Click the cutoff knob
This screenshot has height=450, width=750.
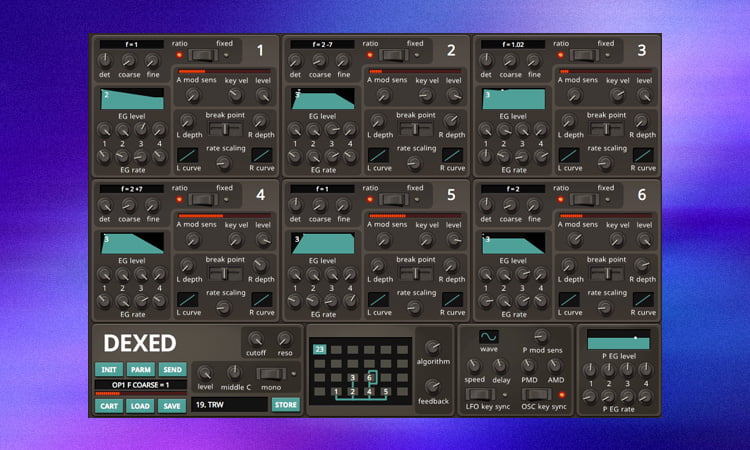pos(255,339)
